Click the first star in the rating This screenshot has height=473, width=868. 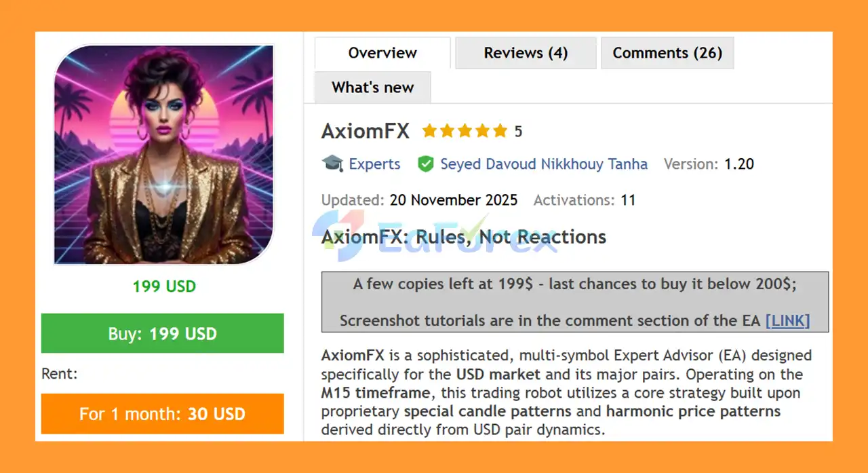[429, 131]
